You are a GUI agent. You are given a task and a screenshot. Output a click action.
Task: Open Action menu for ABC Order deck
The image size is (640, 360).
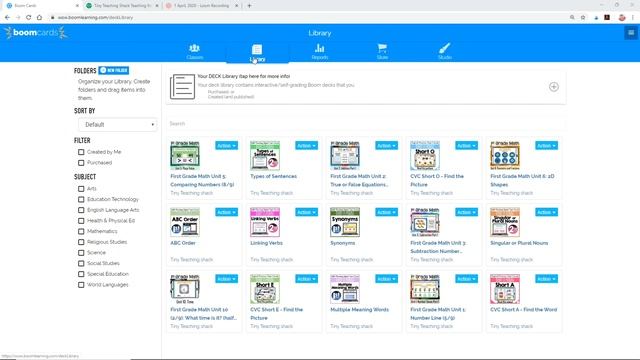(226, 212)
